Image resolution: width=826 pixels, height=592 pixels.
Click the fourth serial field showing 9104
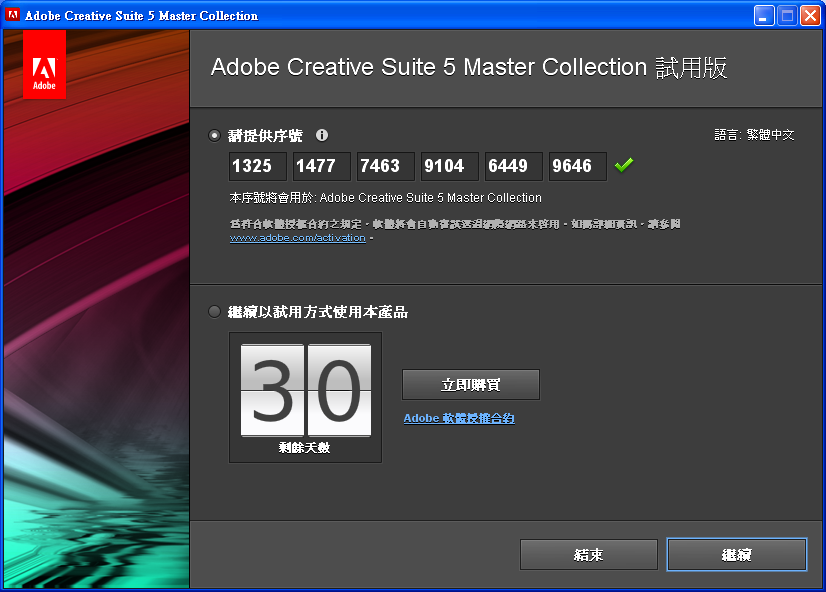click(x=449, y=166)
